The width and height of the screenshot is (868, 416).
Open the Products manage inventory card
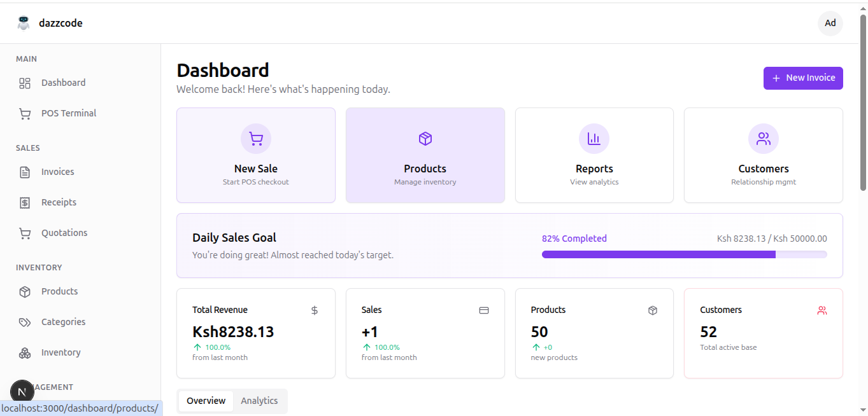coord(425,155)
